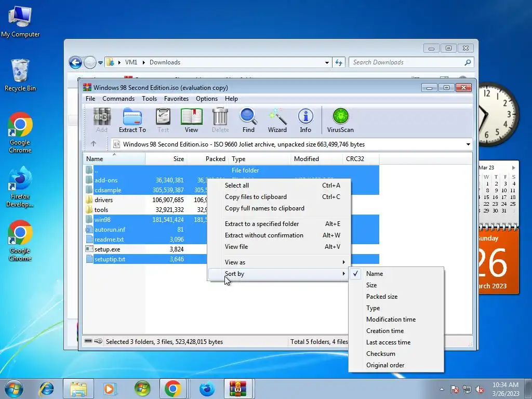532x399 pixels.
Task: Choose Checksum sort option
Action: coord(396,353)
